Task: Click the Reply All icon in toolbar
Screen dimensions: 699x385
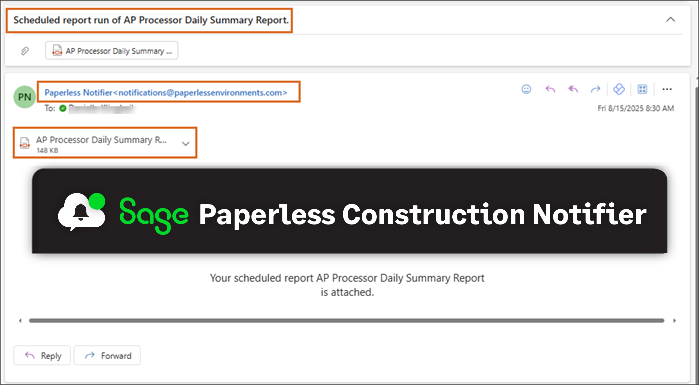Action: coord(573,90)
